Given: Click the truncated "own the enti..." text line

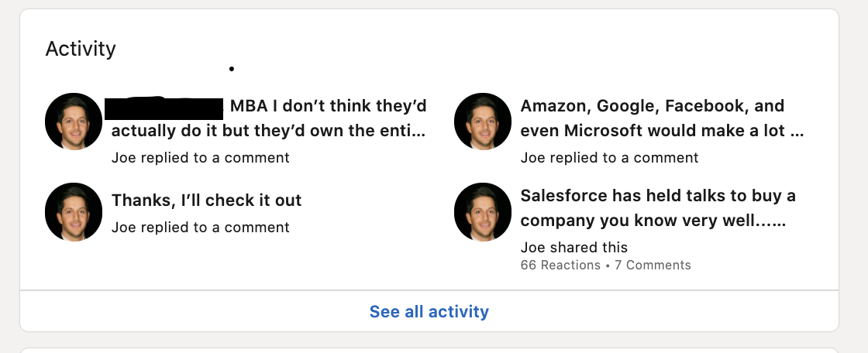Looking at the screenshot, I should (x=268, y=131).
